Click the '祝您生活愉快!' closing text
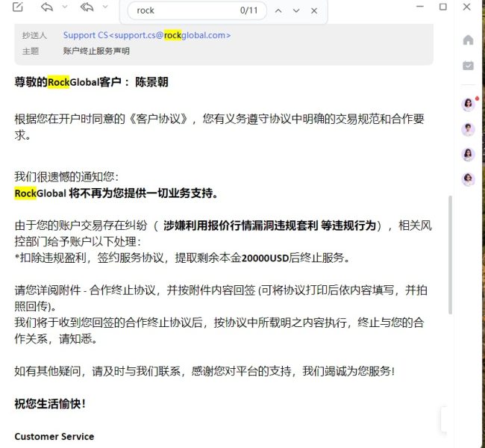485x448 pixels. (x=50, y=404)
